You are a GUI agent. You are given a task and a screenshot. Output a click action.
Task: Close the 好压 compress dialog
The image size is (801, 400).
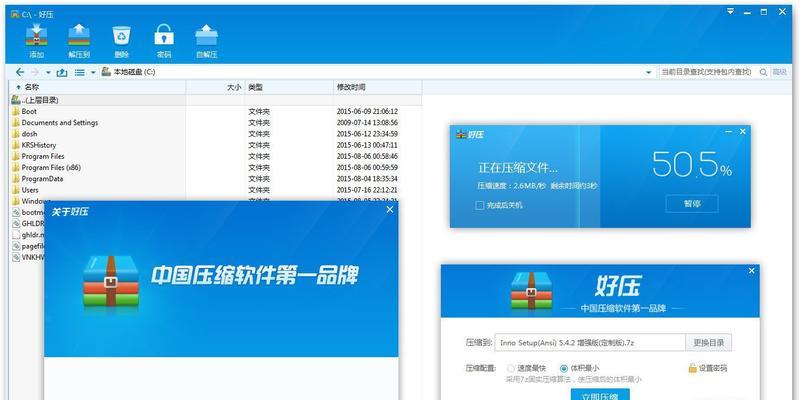pos(751,271)
